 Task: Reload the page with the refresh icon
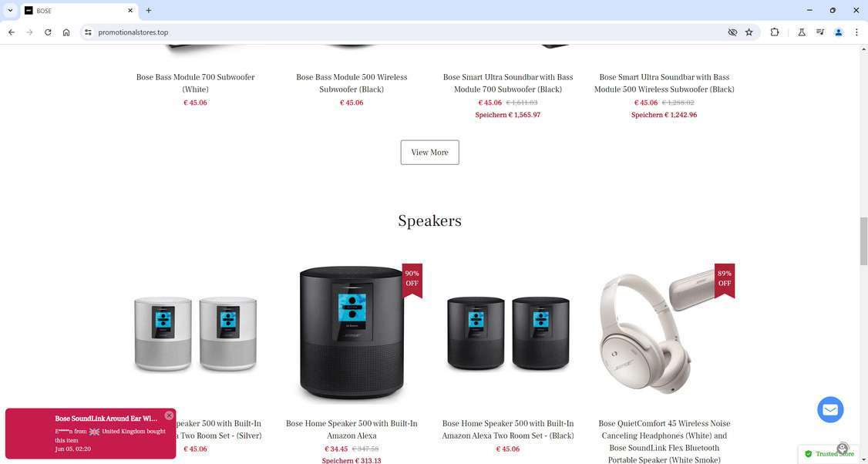[48, 32]
